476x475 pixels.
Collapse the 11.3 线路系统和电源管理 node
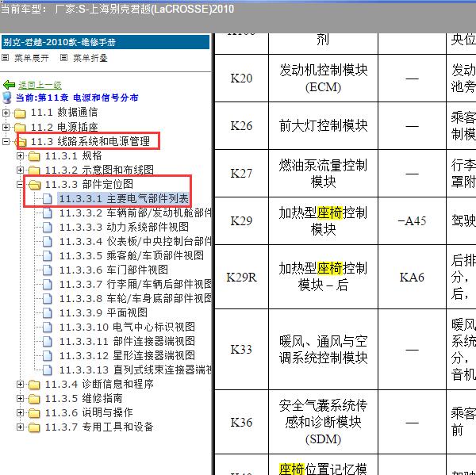pos(6,141)
